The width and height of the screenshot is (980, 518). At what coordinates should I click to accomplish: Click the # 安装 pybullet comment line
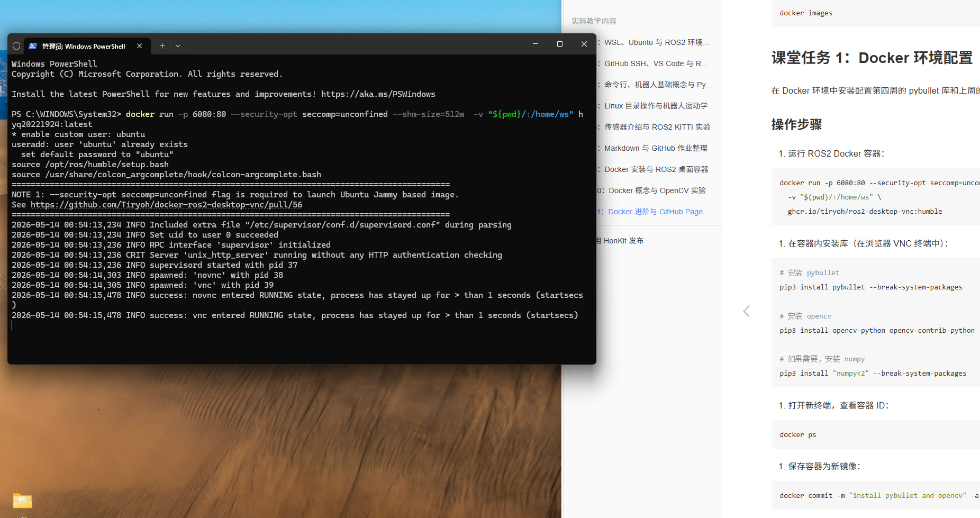point(809,273)
